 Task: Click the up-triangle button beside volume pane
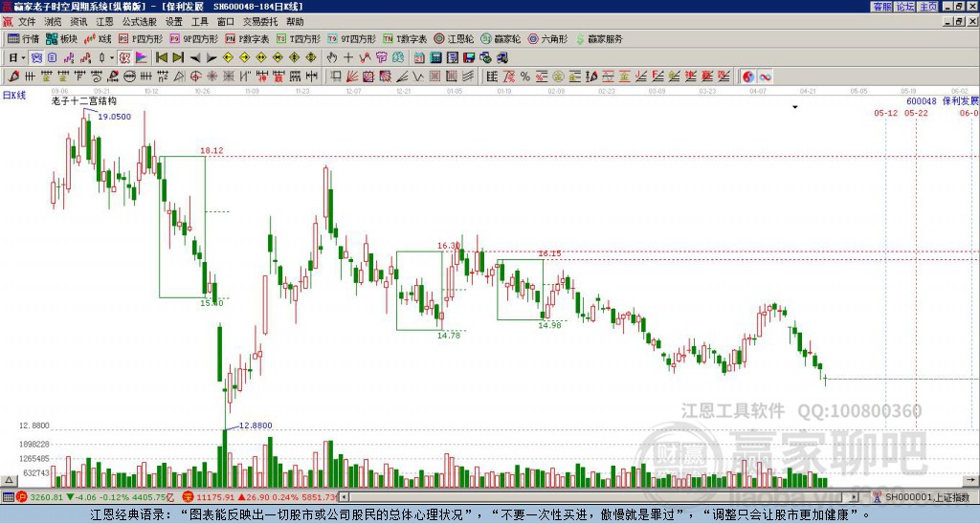[x=8, y=480]
